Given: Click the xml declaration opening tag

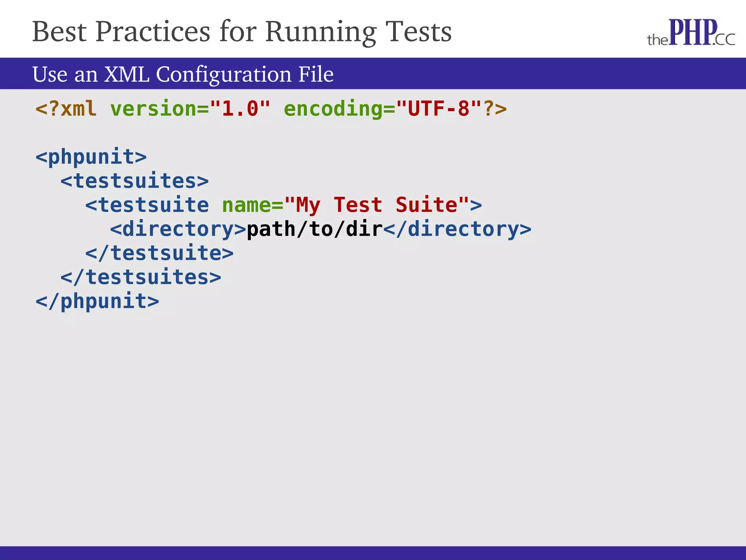Looking at the screenshot, I should 66,109.
